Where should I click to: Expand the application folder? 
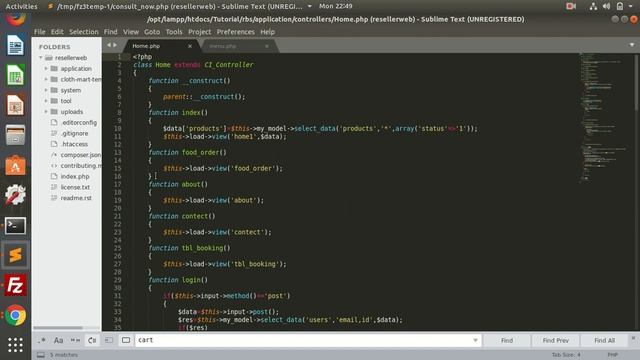46,69
